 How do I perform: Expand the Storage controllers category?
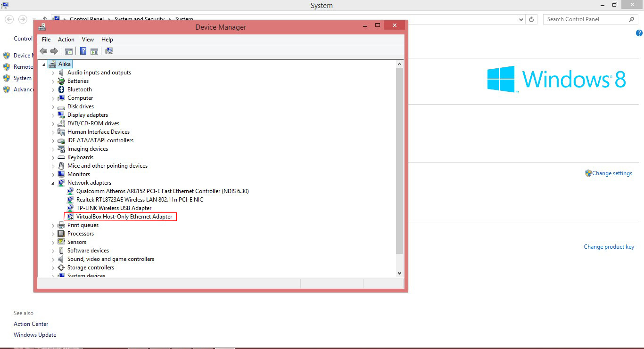[x=53, y=268]
